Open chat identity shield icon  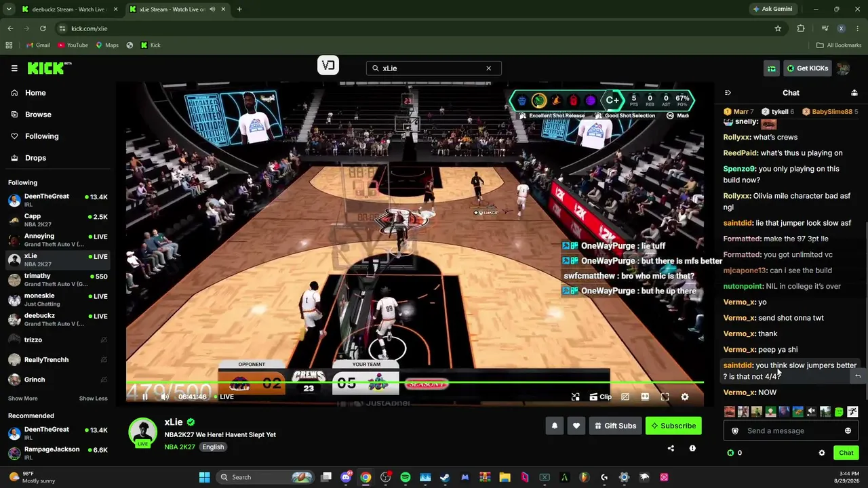[x=735, y=430]
